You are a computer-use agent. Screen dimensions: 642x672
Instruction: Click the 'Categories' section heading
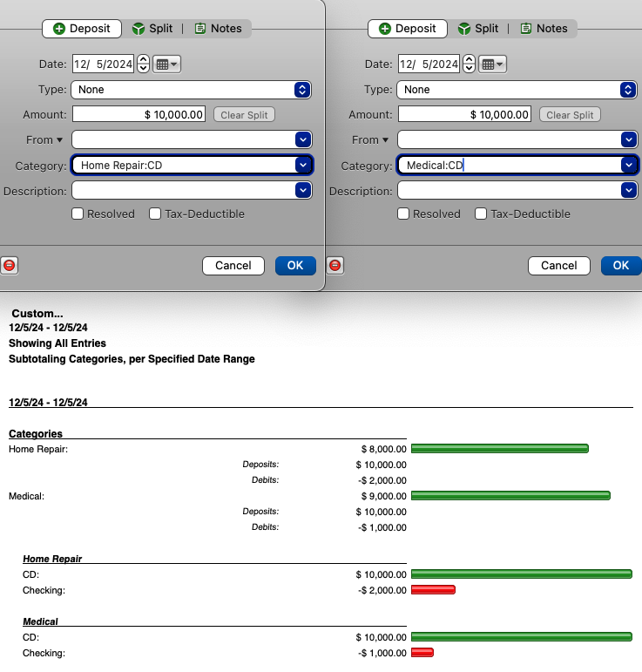(x=36, y=434)
